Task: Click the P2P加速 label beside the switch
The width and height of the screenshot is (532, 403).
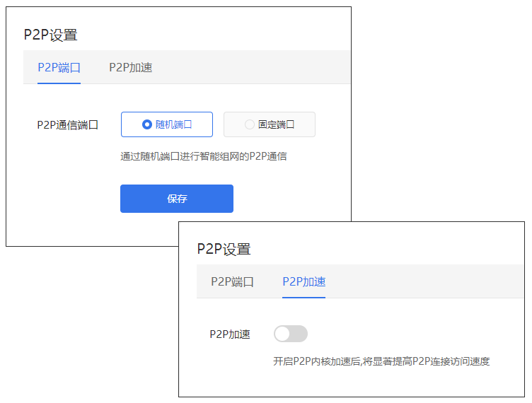Action: [230, 334]
